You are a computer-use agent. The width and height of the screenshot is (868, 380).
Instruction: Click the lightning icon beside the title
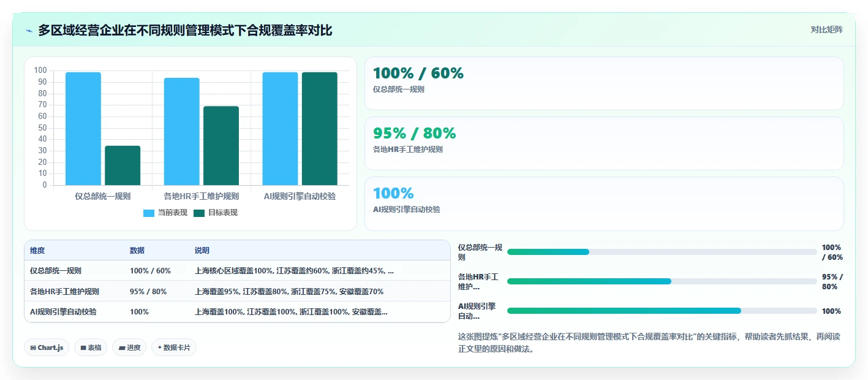[29, 30]
